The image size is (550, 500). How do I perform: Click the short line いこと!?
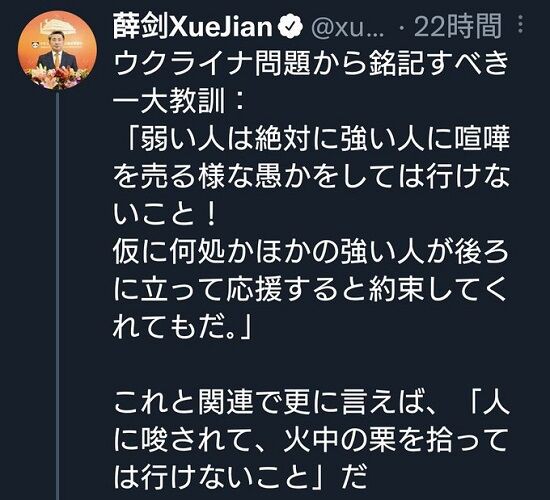[x=166, y=215]
